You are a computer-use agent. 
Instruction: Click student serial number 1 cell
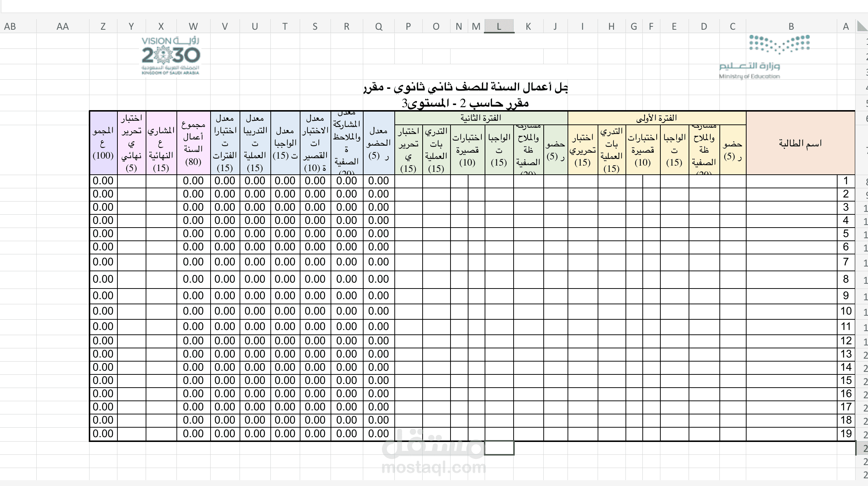point(846,181)
